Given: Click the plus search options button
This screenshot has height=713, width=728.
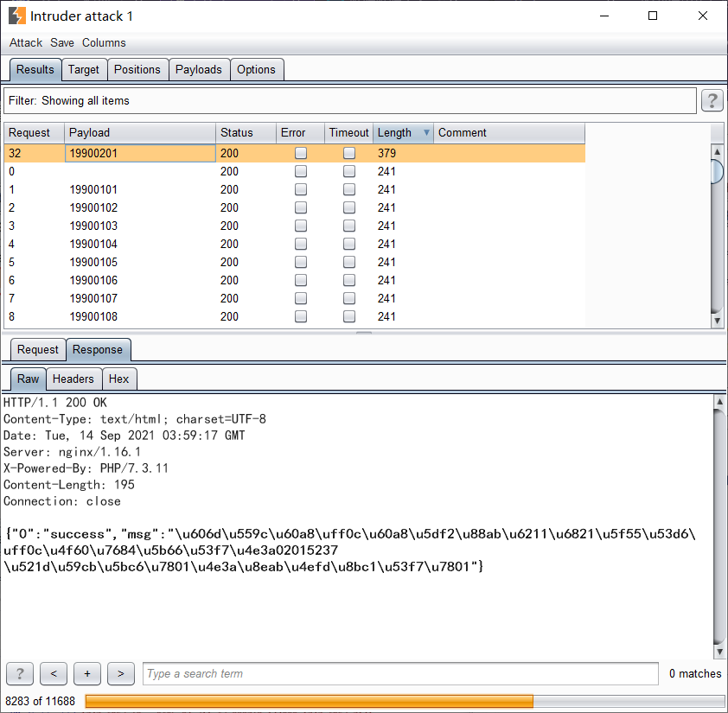Looking at the screenshot, I should tap(86, 673).
